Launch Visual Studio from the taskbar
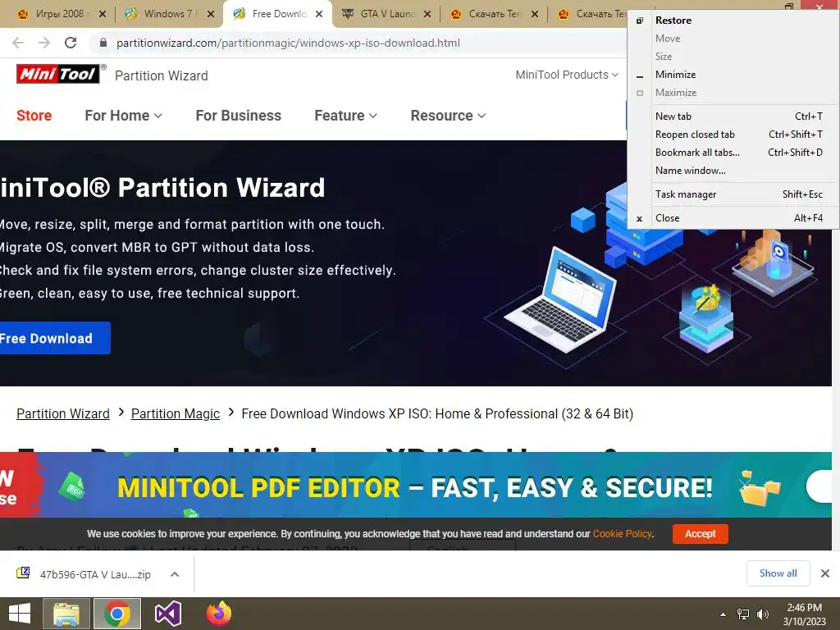This screenshot has width=840, height=630. point(168,614)
